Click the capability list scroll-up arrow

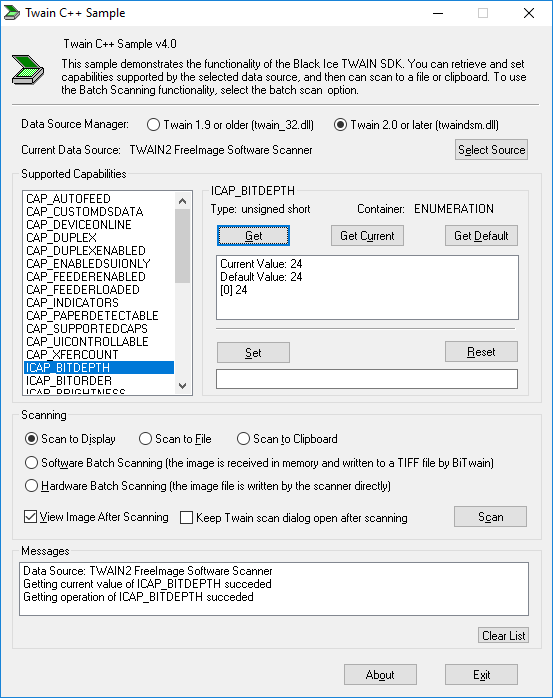[x=183, y=201]
